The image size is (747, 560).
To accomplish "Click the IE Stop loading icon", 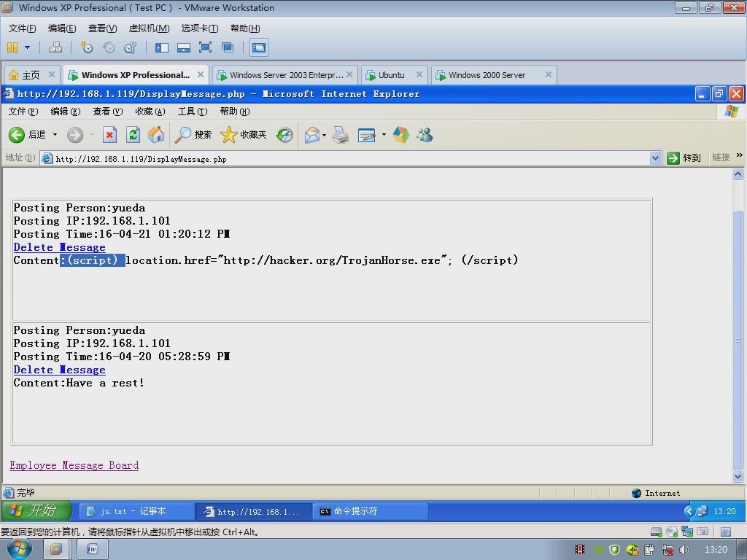I will coord(109,135).
